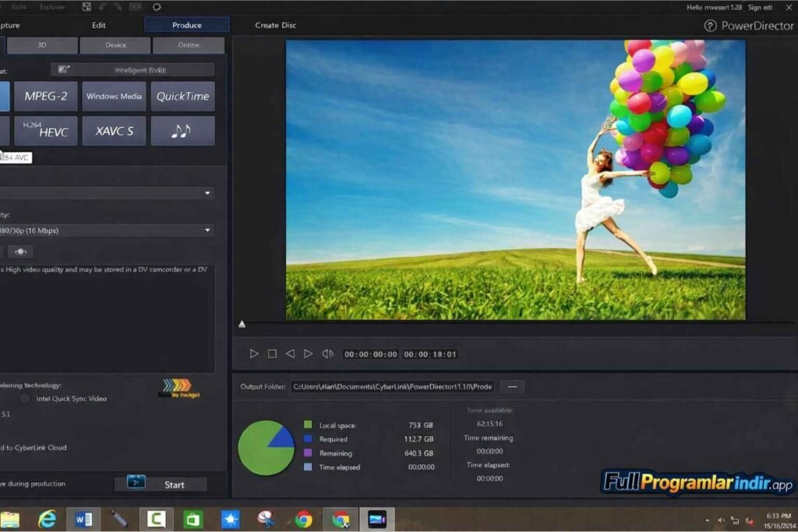Stop the preview playback

[x=272, y=354]
